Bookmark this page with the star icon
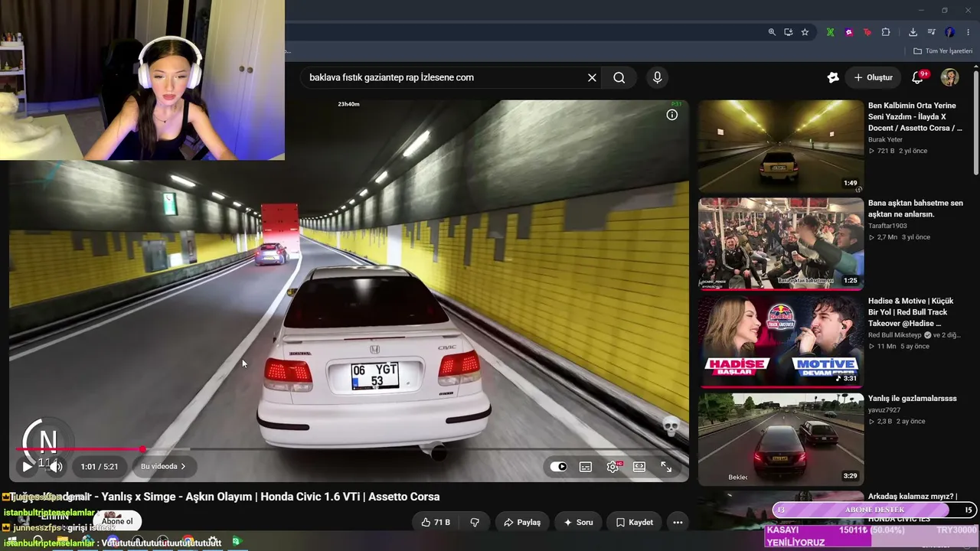980x551 pixels. pyautogui.click(x=805, y=32)
